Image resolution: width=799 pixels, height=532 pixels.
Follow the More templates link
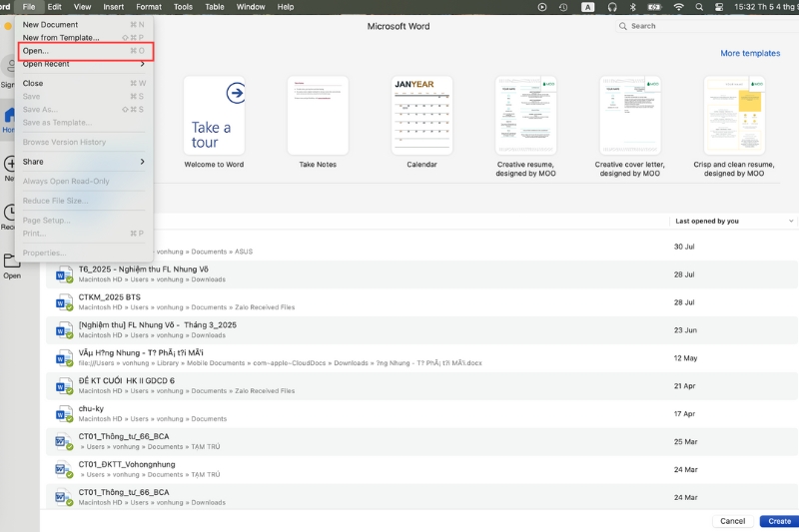pyautogui.click(x=750, y=53)
